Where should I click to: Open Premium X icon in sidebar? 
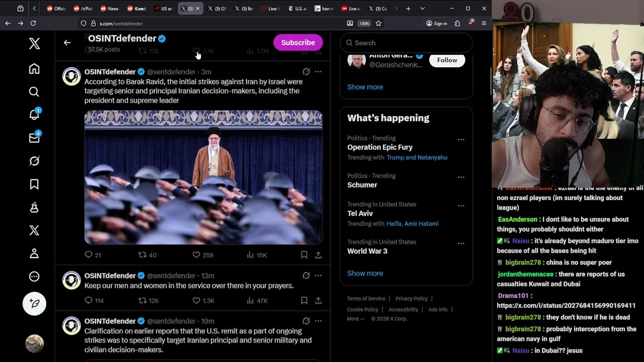34,230
